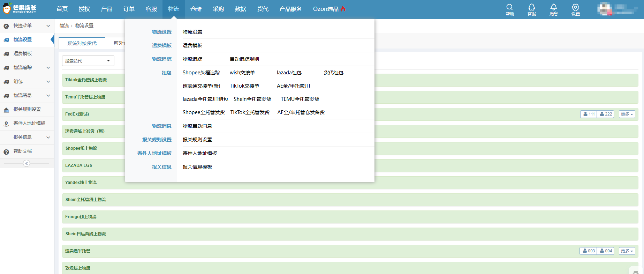Image resolution: width=644 pixels, height=274 pixels.
Task: Open the 采购 top menu
Action: (218, 9)
